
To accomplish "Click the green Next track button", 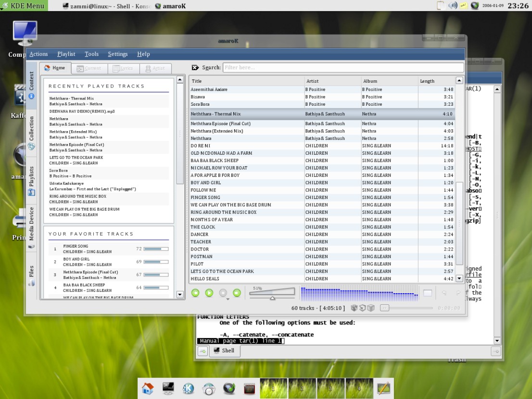I will coord(237,293).
